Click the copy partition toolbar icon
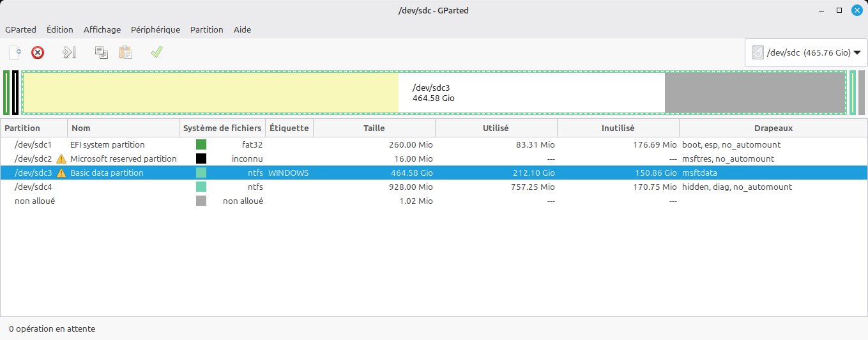 101,52
